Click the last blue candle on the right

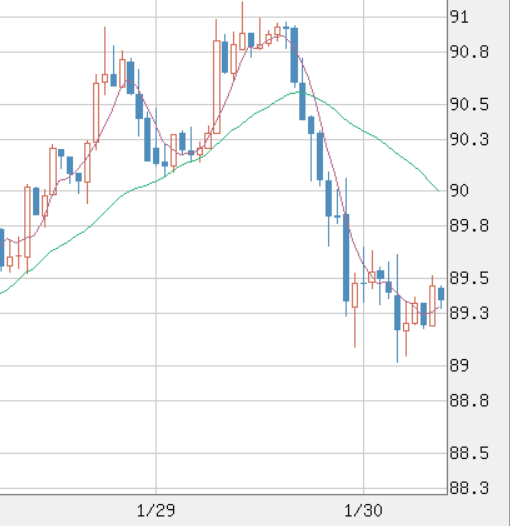click(x=441, y=294)
